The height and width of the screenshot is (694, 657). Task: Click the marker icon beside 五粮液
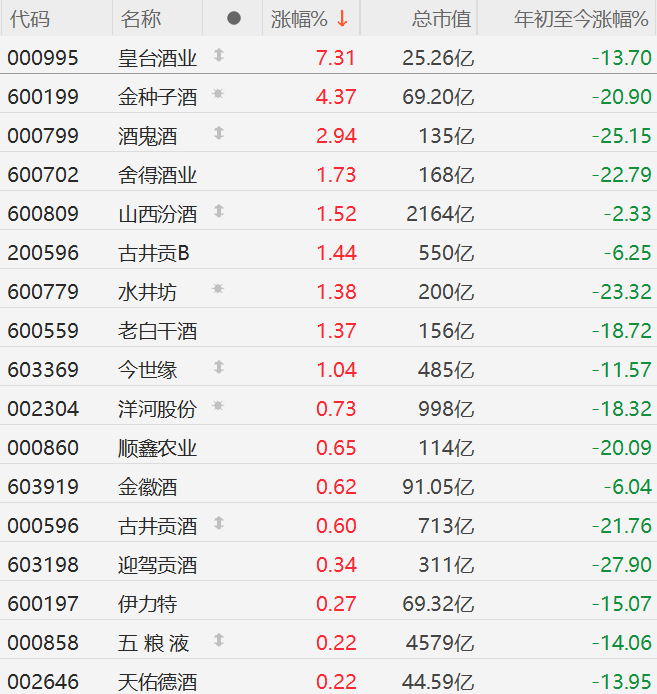coord(219,640)
